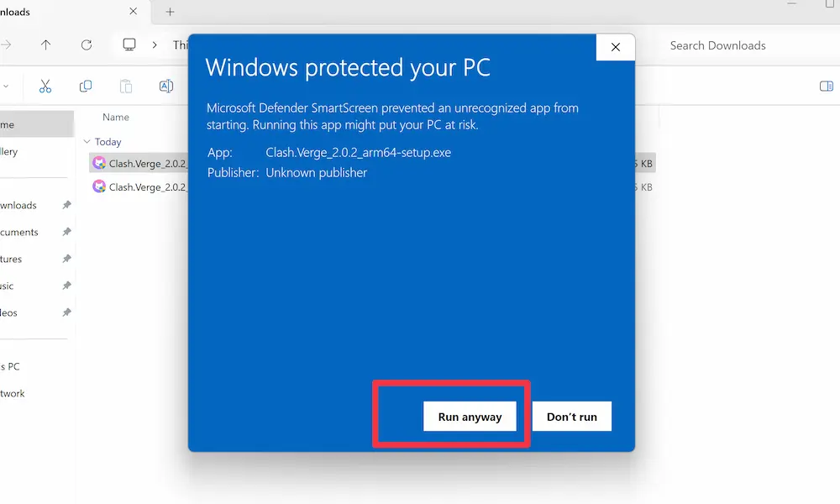
Task: Click the Don't run button
Action: [571, 417]
